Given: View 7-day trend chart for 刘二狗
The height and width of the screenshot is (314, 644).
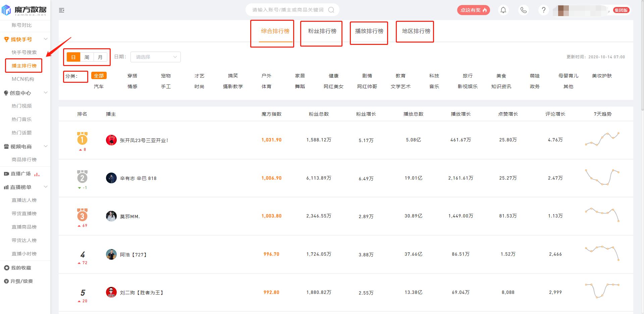Looking at the screenshot, I should click(x=602, y=291).
